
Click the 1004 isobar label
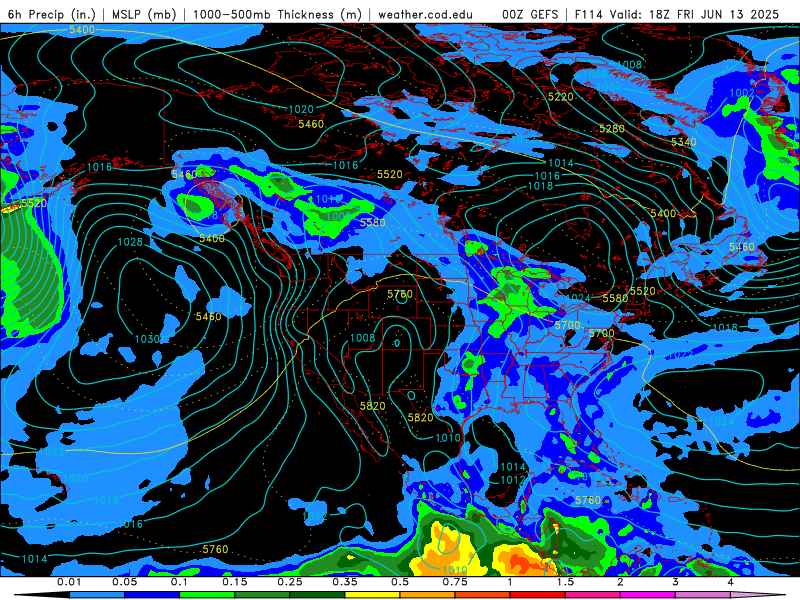click(608, 88)
